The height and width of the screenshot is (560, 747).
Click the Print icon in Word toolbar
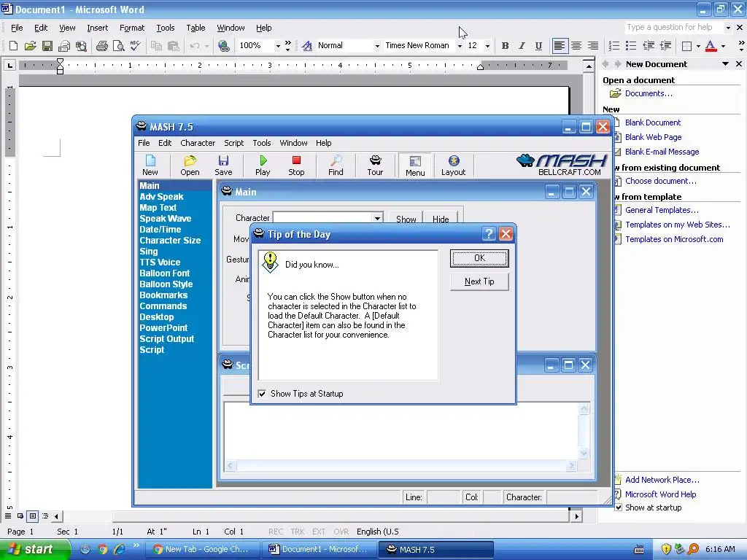(101, 46)
